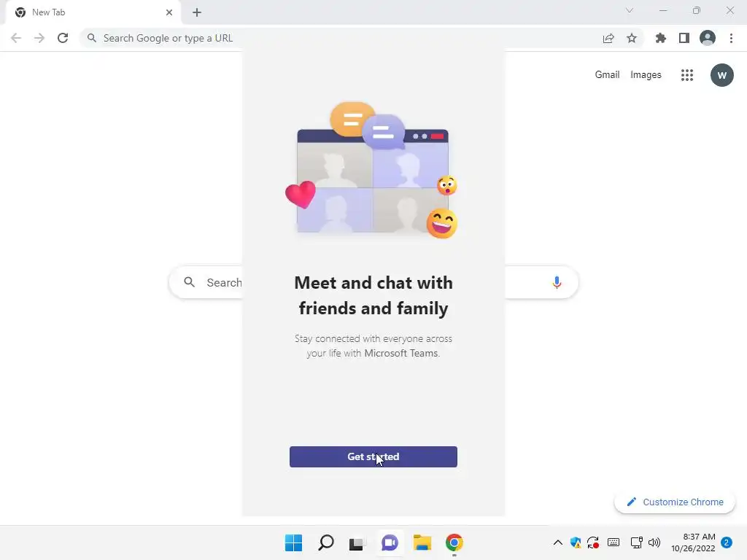Toggle the Chrome side panel
Screen dimensions: 747x560
tap(684, 38)
